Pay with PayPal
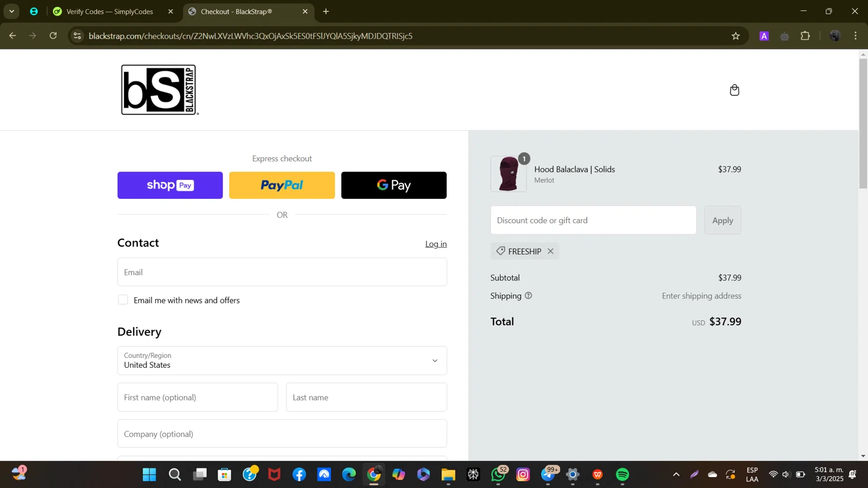868x488 pixels. [282, 185]
